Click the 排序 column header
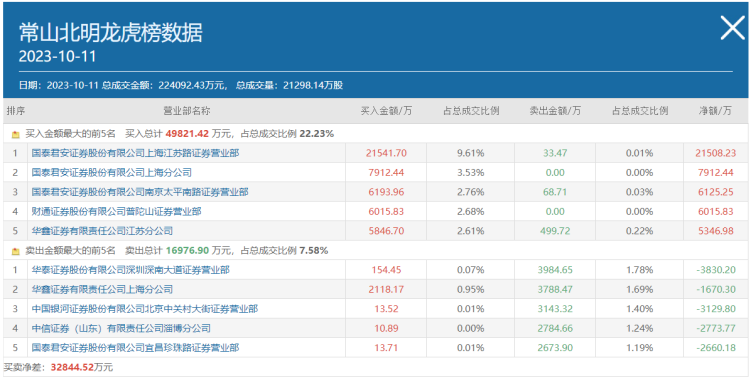The height and width of the screenshot is (380, 751). pos(16,111)
